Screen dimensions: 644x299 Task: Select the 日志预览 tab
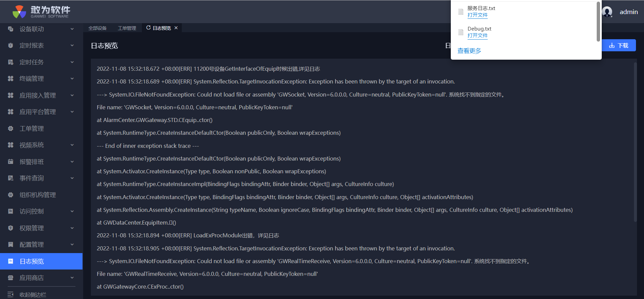pyautogui.click(x=162, y=28)
